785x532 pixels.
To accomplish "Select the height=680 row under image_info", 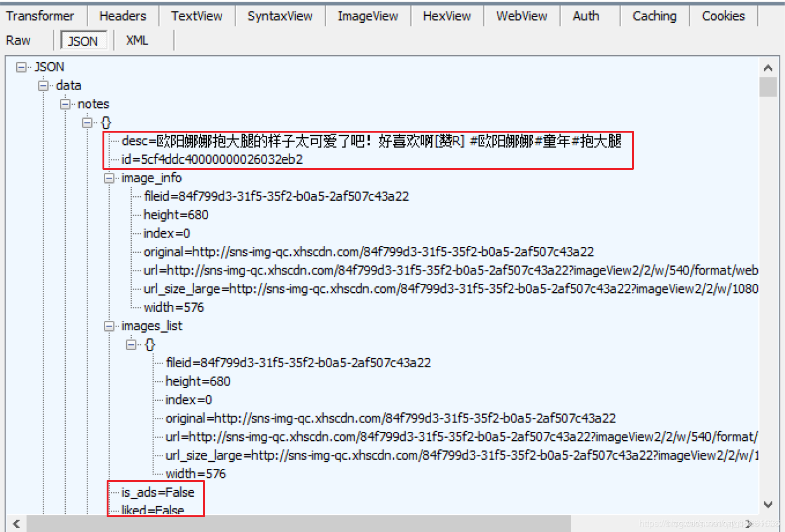I will point(176,215).
